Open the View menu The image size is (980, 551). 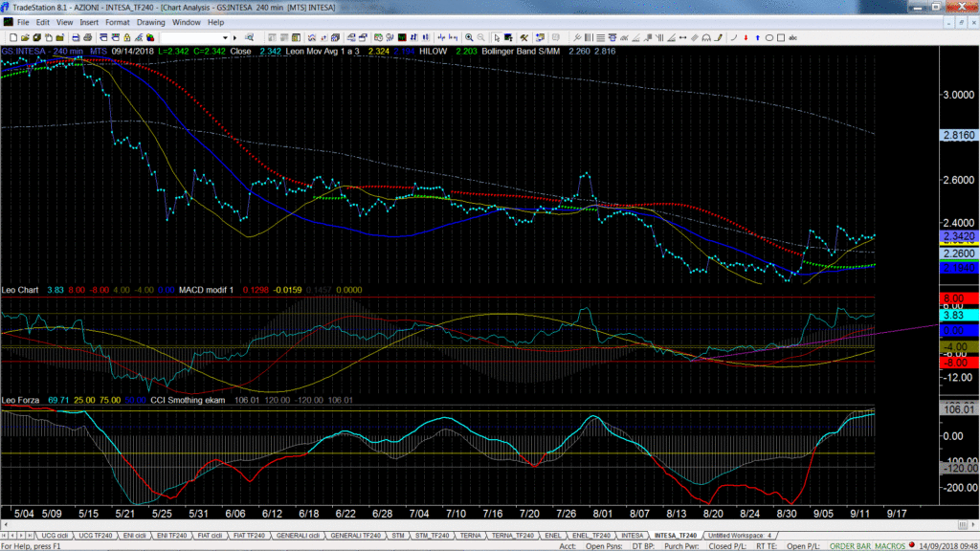click(64, 23)
